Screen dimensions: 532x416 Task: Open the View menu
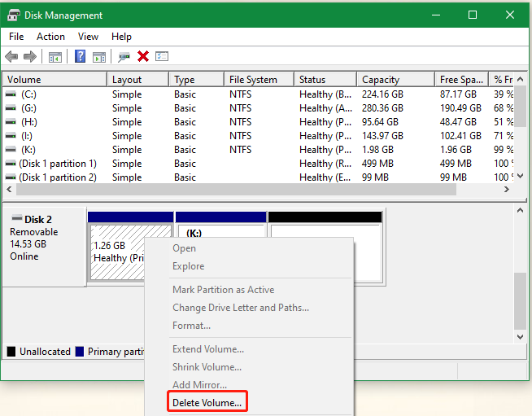(88, 37)
